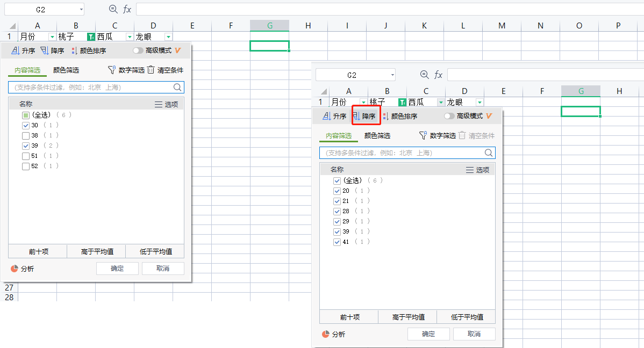Click 升序 ascending sort in front window's panel
Viewport: 644px width, 348px height.
coord(334,116)
